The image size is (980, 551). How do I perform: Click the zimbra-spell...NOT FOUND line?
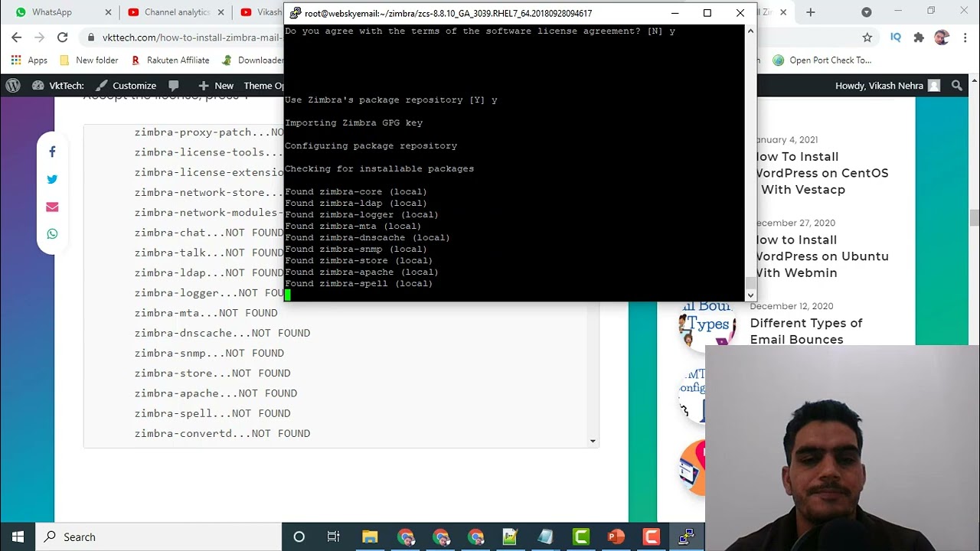click(212, 413)
